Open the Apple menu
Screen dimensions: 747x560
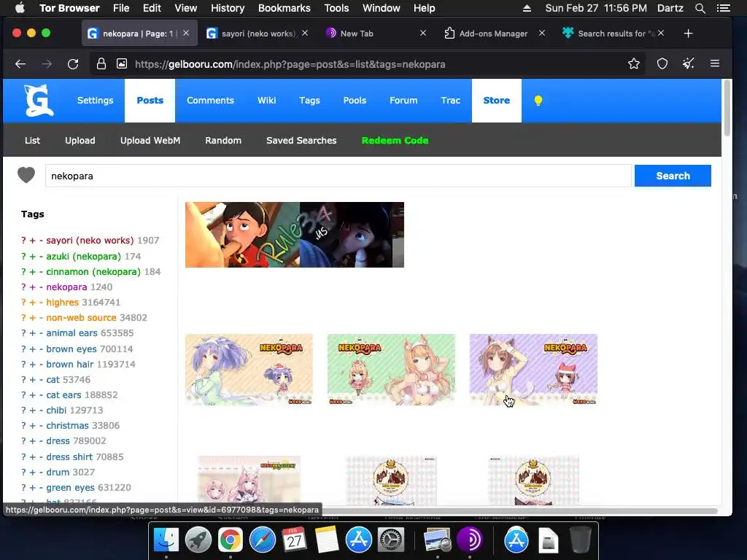coord(20,7)
